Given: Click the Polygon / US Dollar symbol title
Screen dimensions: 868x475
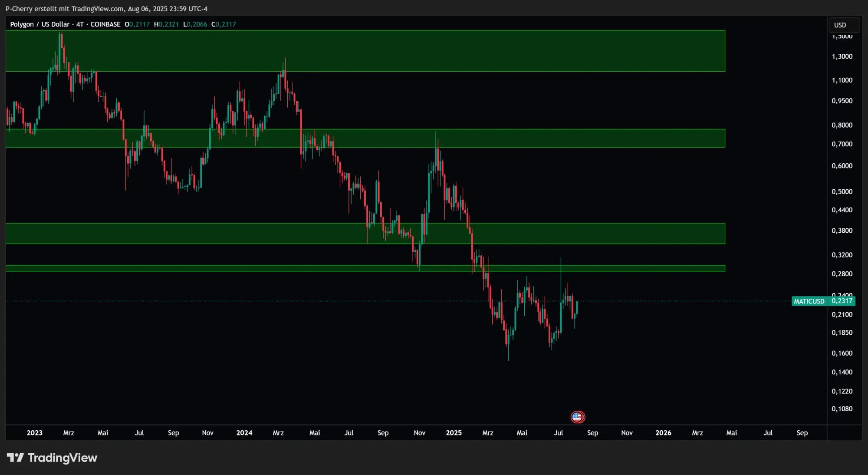Looking at the screenshot, I should (39, 24).
